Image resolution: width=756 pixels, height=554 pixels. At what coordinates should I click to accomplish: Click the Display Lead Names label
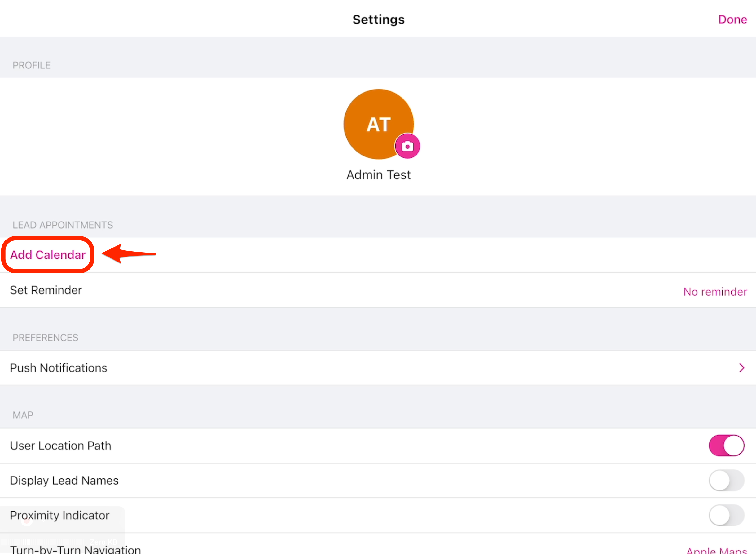(x=64, y=481)
